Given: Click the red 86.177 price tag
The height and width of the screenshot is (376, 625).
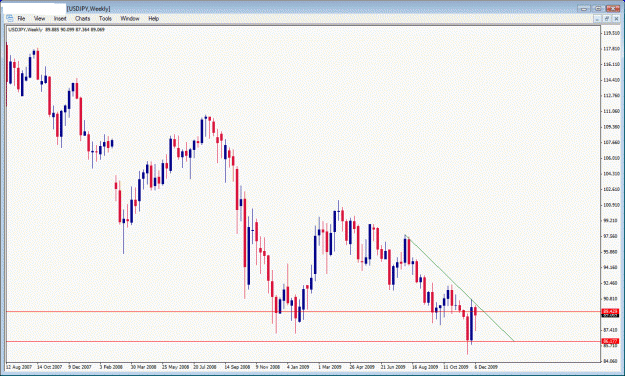Looking at the screenshot, I should [610, 341].
